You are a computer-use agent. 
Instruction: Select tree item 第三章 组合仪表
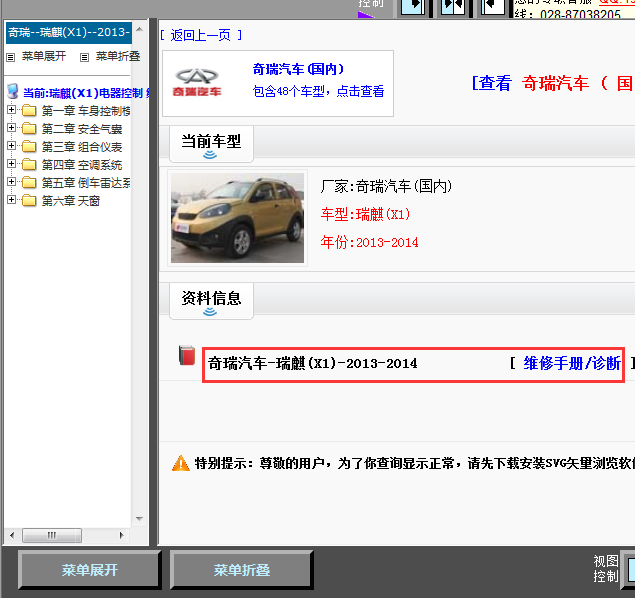click(x=82, y=147)
